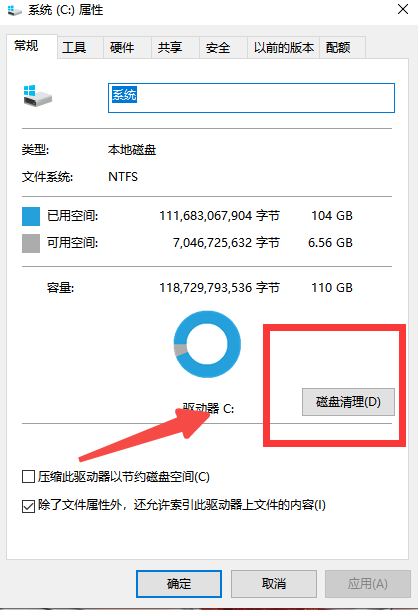Click the drive name field containing 系统
418x610 pixels.
coord(251,98)
